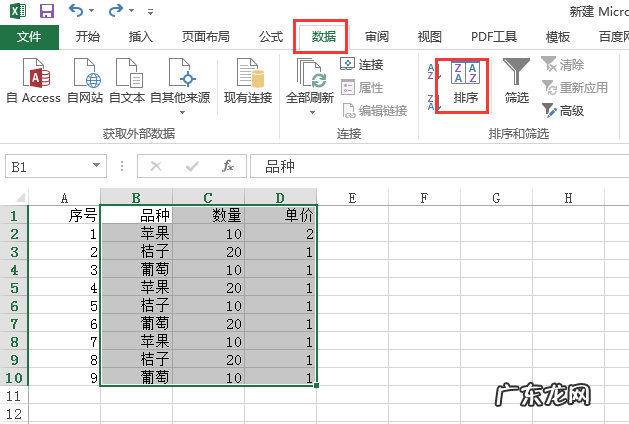Screen dimensions: 629x424
Task: Click cell C1 containing 数量
Action: tap(208, 215)
